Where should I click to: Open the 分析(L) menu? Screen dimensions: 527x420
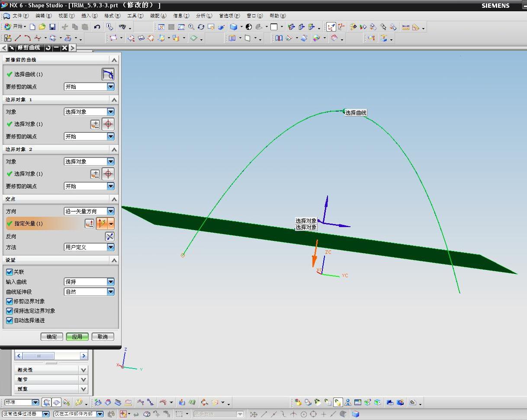click(x=204, y=16)
